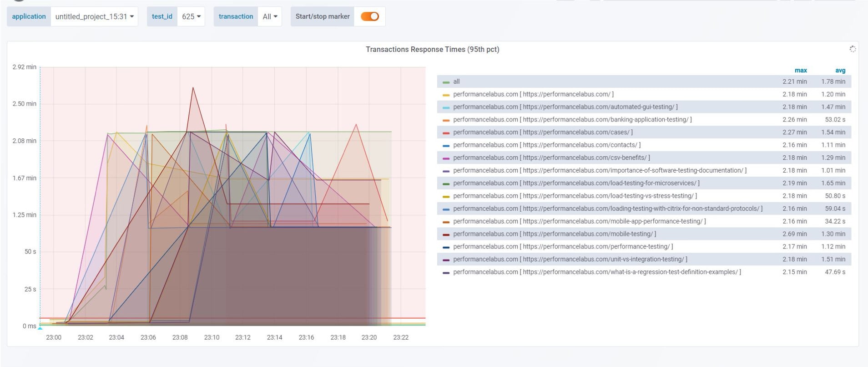
Task: Toggle the Start/stop marker switch
Action: [x=370, y=16]
